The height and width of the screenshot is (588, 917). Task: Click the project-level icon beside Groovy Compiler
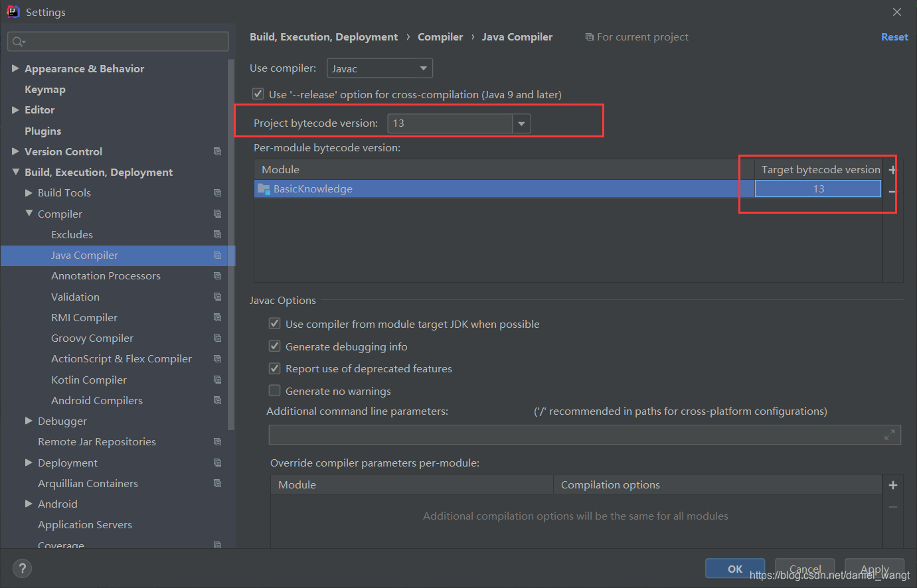tap(217, 338)
